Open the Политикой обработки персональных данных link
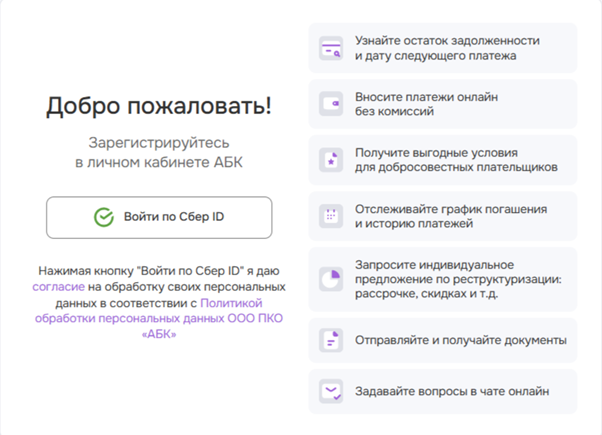The image size is (602, 435). [159, 318]
